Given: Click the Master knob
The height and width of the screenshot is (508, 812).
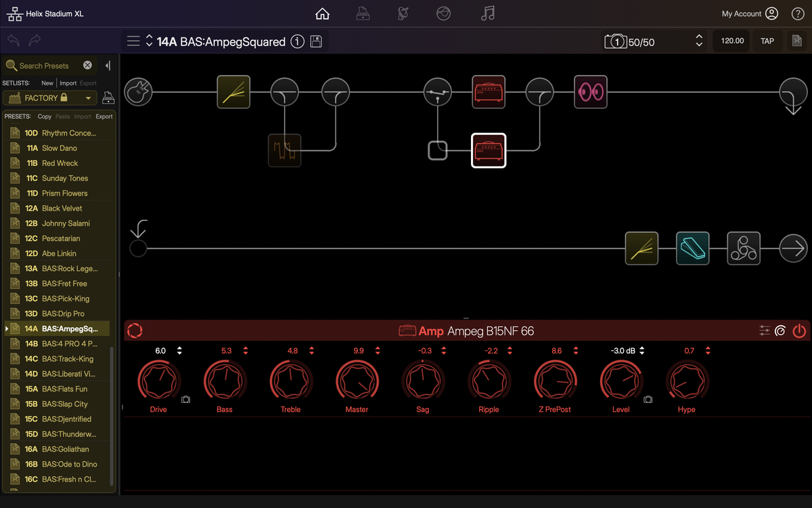Looking at the screenshot, I should [357, 382].
